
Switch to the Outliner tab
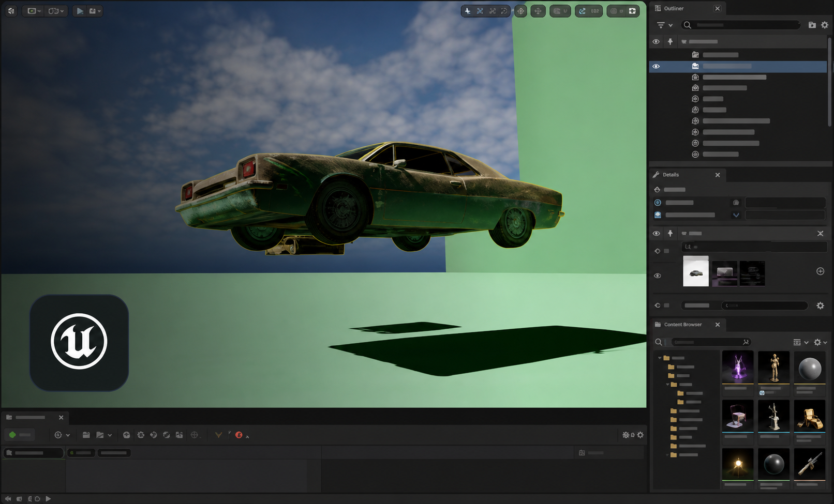[674, 8]
